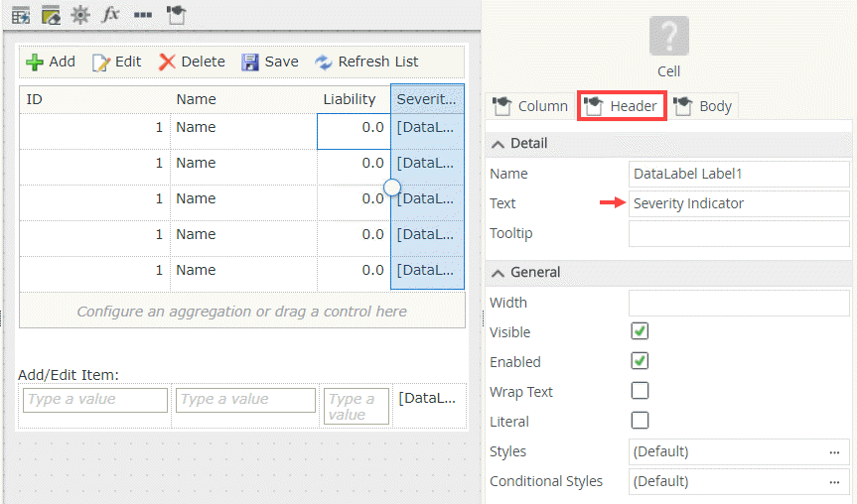The image size is (857, 504).
Task: Click the first table icon in top toolbar
Action: pyautogui.click(x=21, y=15)
